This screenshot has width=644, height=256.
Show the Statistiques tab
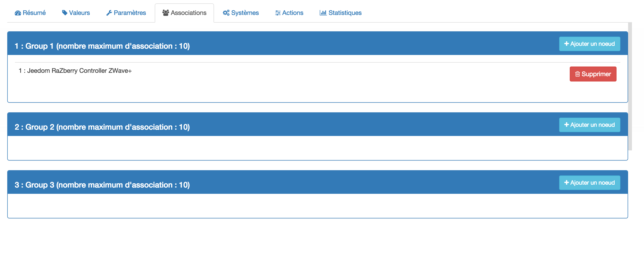tap(341, 13)
